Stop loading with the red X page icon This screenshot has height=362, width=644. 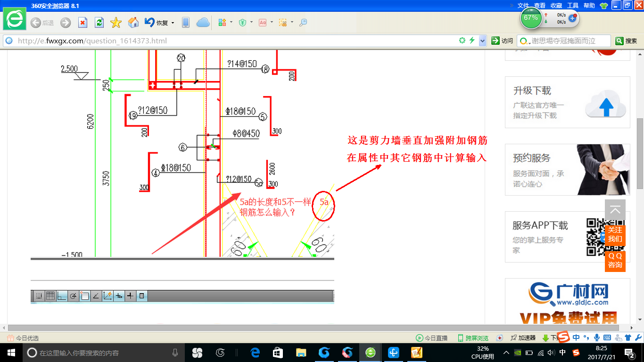coord(83,23)
